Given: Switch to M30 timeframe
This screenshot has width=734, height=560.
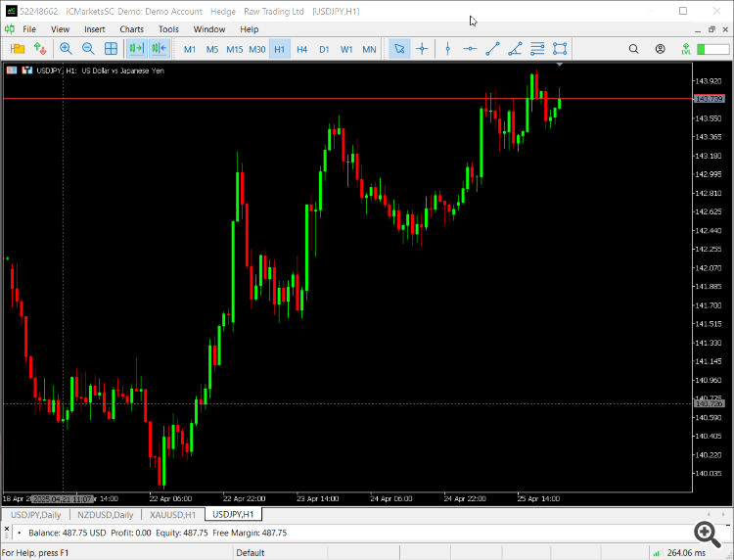Looking at the screenshot, I should point(257,49).
